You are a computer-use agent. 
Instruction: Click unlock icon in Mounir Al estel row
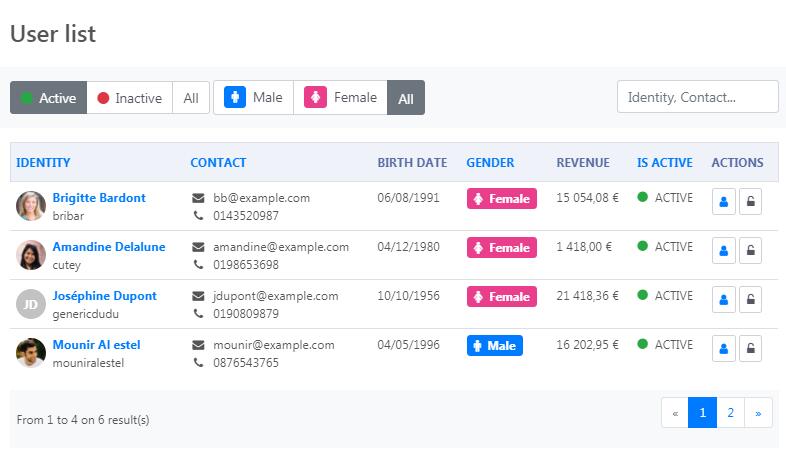point(751,349)
